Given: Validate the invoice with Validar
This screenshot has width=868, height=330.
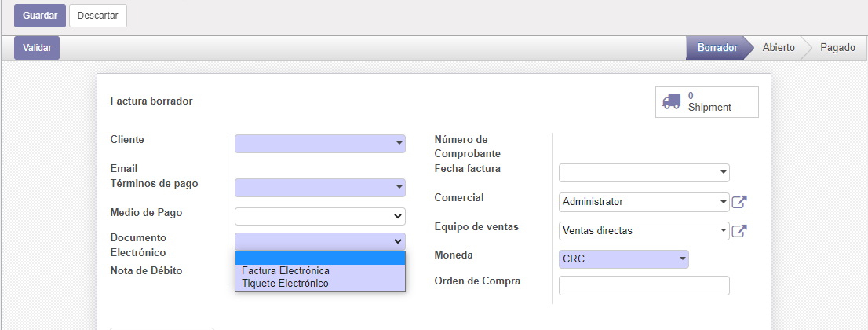Looking at the screenshot, I should click(x=37, y=48).
